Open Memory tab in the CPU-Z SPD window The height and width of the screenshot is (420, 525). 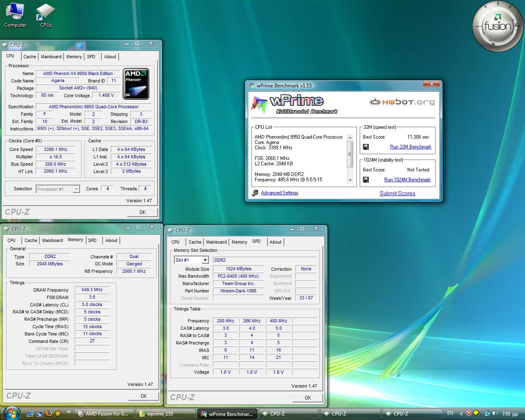(239, 242)
